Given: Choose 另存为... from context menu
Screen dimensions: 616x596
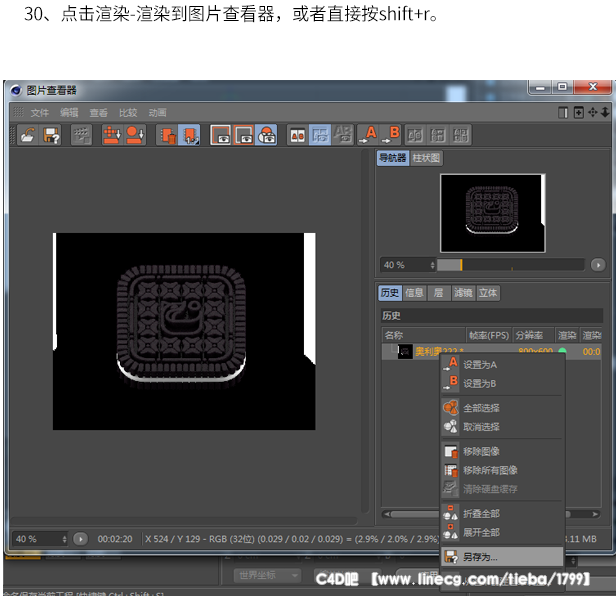Looking at the screenshot, I should 503,557.
